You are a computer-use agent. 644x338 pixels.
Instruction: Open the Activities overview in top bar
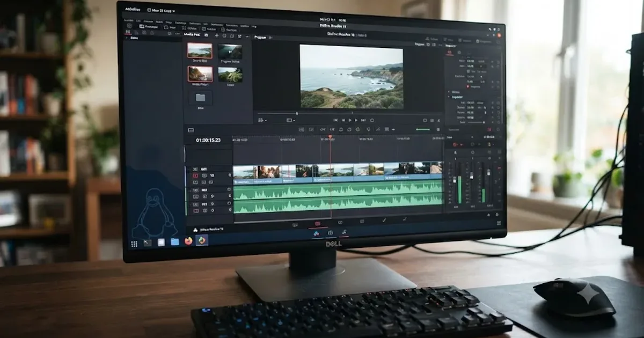133,10
